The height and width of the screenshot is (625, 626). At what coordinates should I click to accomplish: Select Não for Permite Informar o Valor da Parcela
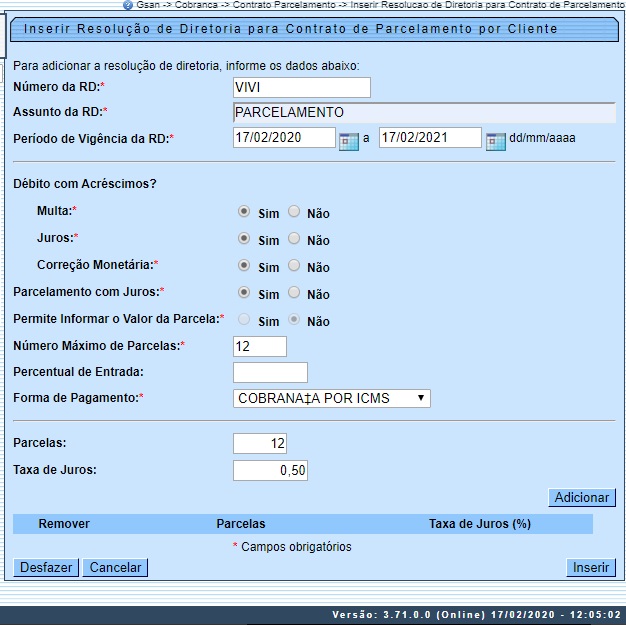pyautogui.click(x=294, y=319)
